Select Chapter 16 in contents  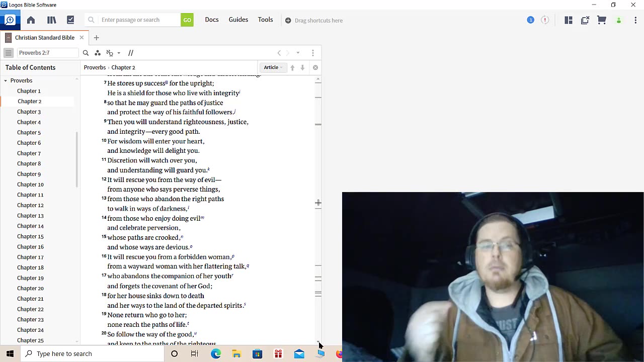click(x=30, y=247)
